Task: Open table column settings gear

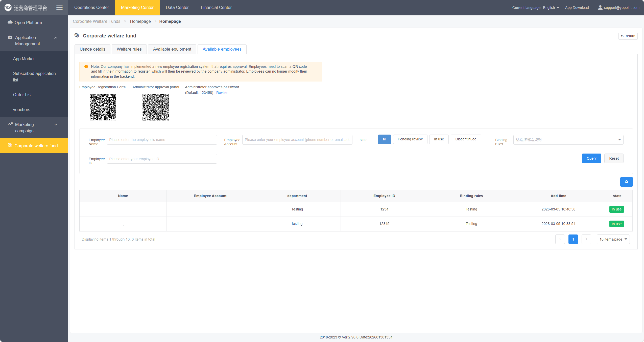Action: pos(626,182)
